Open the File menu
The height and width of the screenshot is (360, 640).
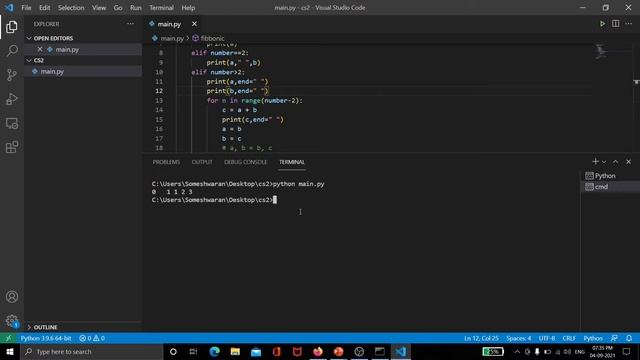pyautogui.click(x=26, y=8)
